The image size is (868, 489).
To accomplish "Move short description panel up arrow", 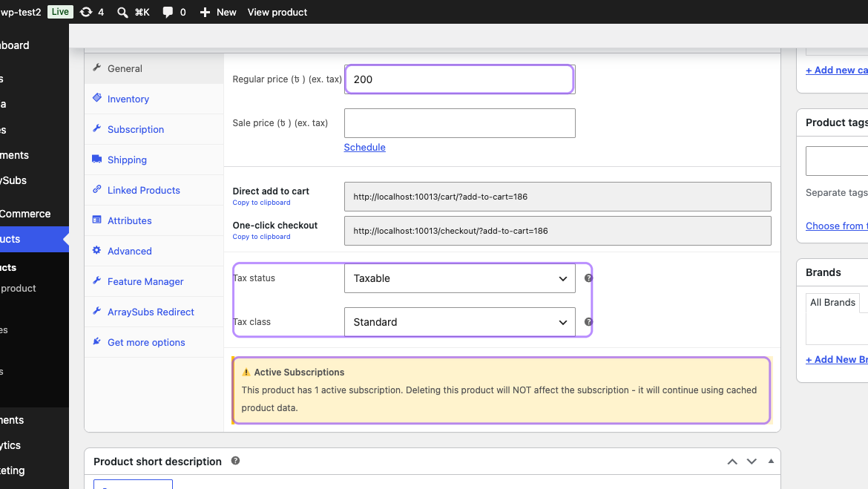I will (x=732, y=462).
